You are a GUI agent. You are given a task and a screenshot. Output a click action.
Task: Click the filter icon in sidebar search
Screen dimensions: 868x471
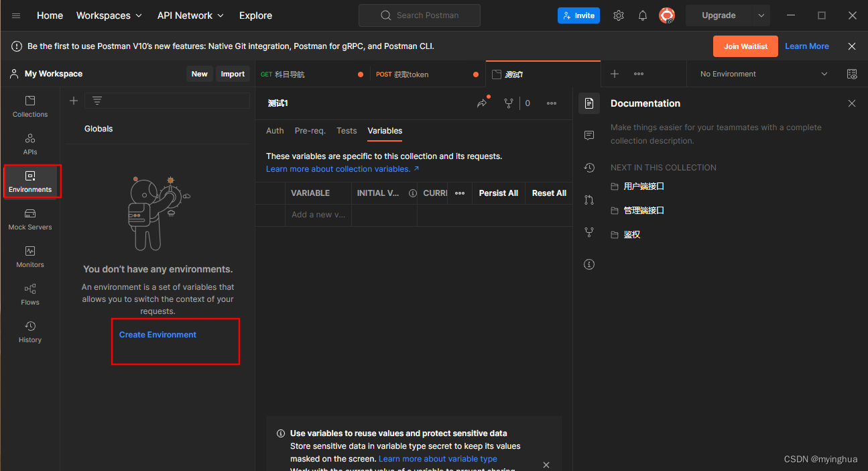(97, 101)
